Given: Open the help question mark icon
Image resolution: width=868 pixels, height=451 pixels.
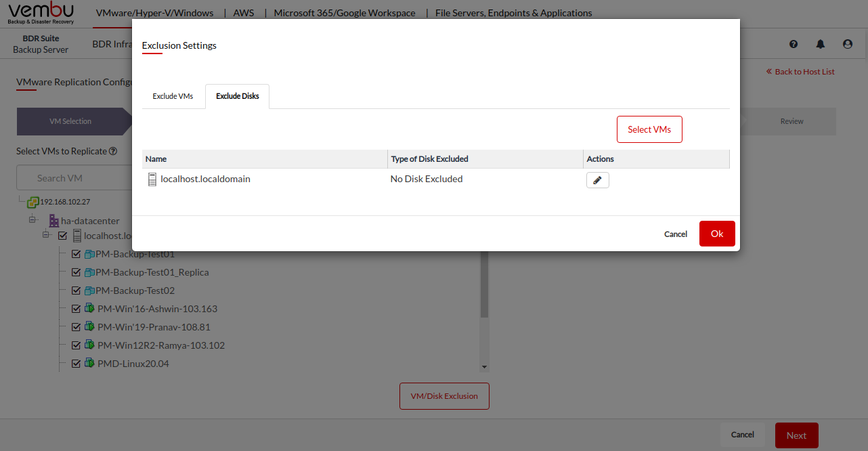Looking at the screenshot, I should 794,44.
